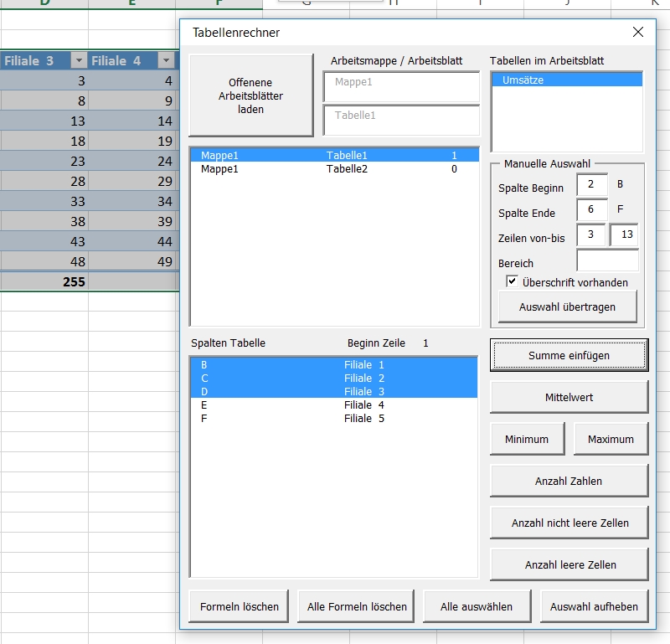
Task: Click the Alle Formeln löschen button
Action: point(357,606)
